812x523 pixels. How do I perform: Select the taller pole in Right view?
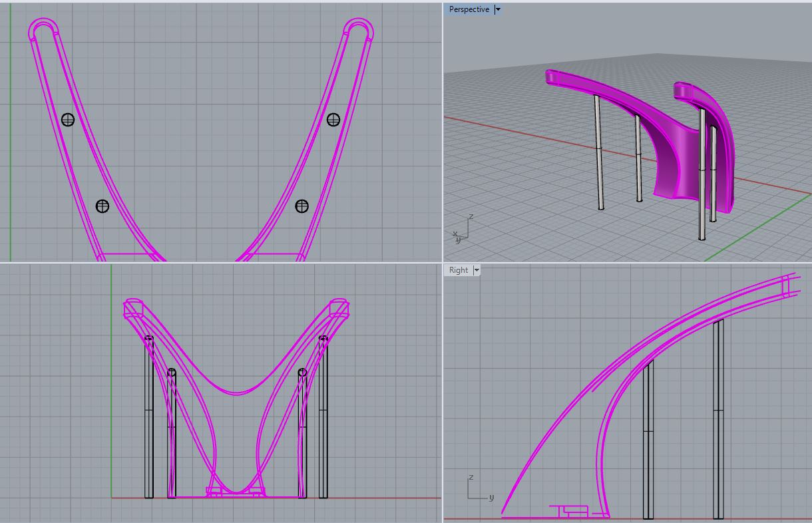click(718, 419)
